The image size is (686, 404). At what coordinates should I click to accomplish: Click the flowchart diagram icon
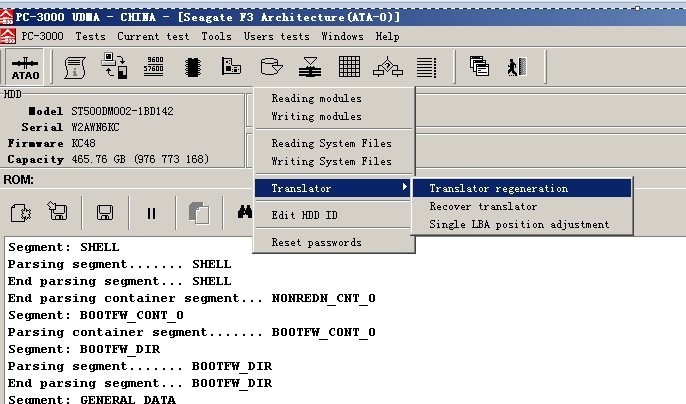(x=388, y=67)
